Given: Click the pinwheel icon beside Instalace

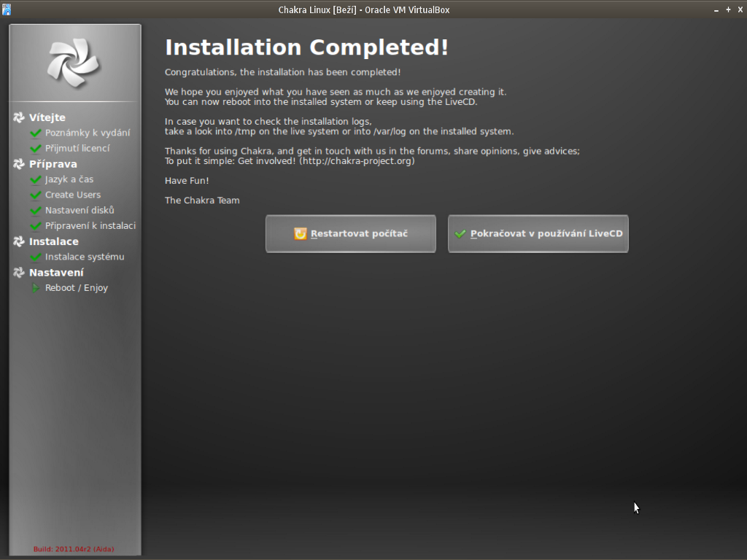Looking at the screenshot, I should (x=19, y=241).
